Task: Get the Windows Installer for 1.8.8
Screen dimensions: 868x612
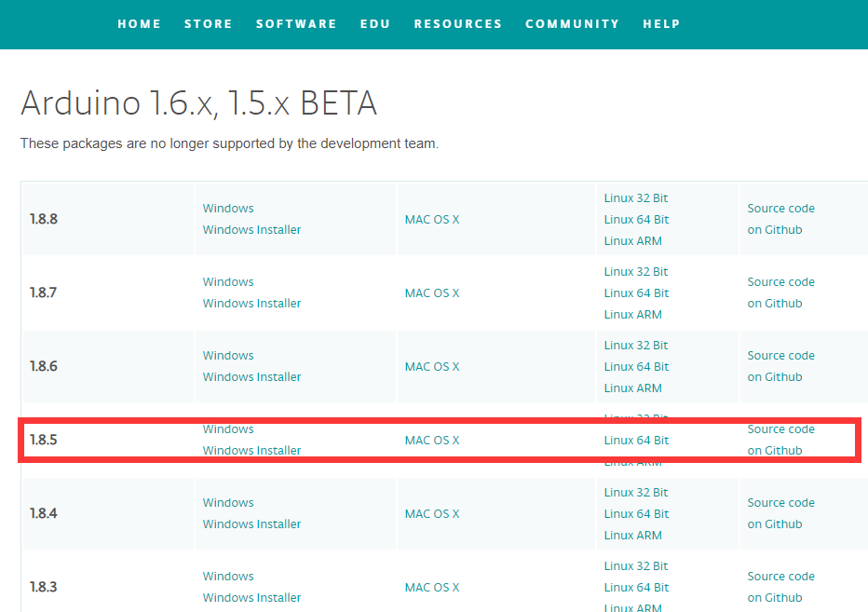Action: point(251,230)
